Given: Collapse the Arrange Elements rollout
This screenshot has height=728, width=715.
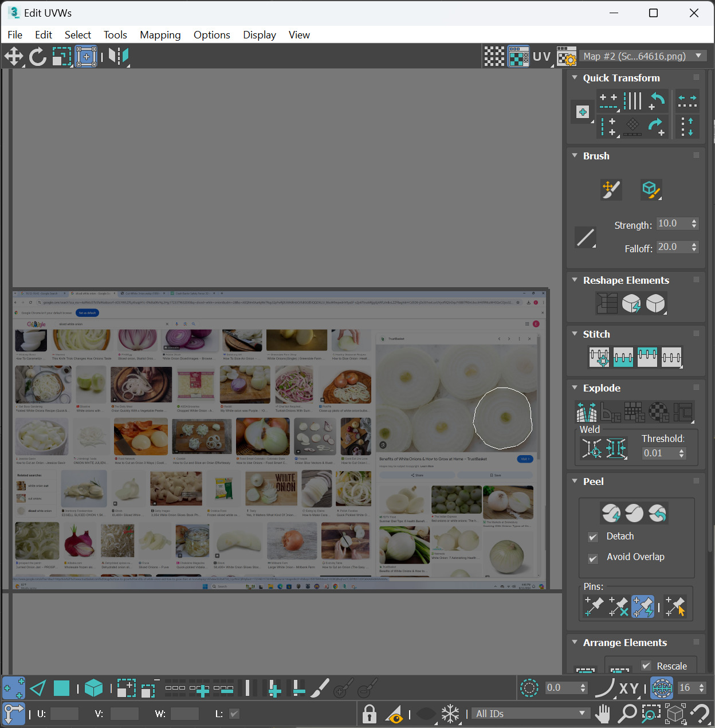Looking at the screenshot, I should click(575, 642).
